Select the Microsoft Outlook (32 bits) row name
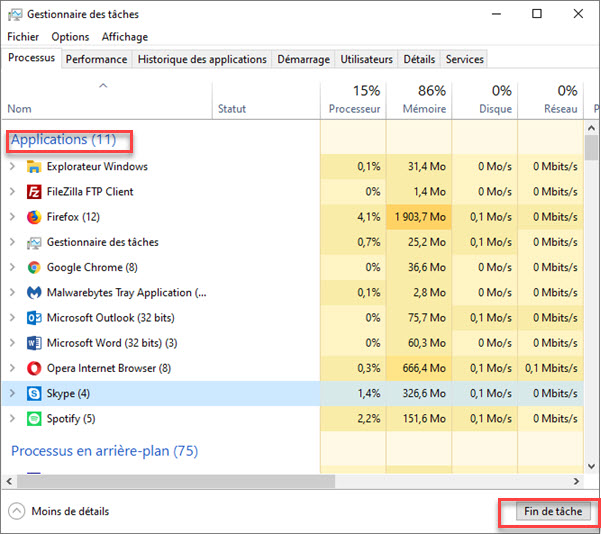This screenshot has height=534, width=601. point(110,318)
